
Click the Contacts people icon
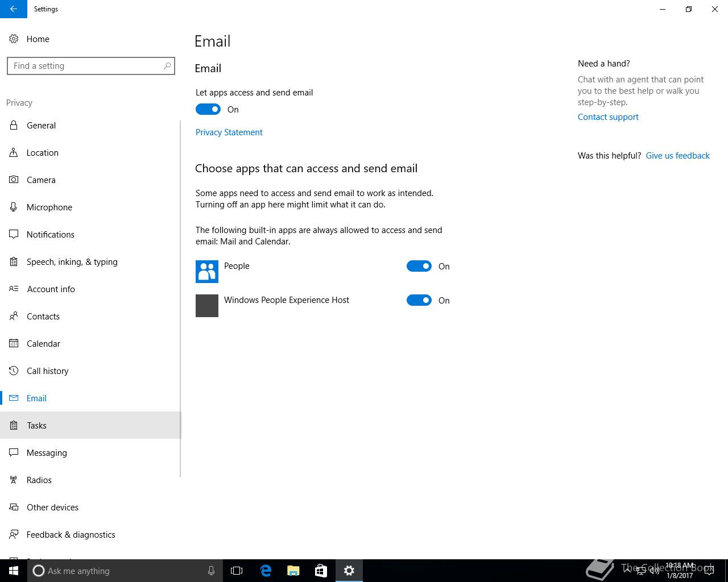tap(14, 317)
